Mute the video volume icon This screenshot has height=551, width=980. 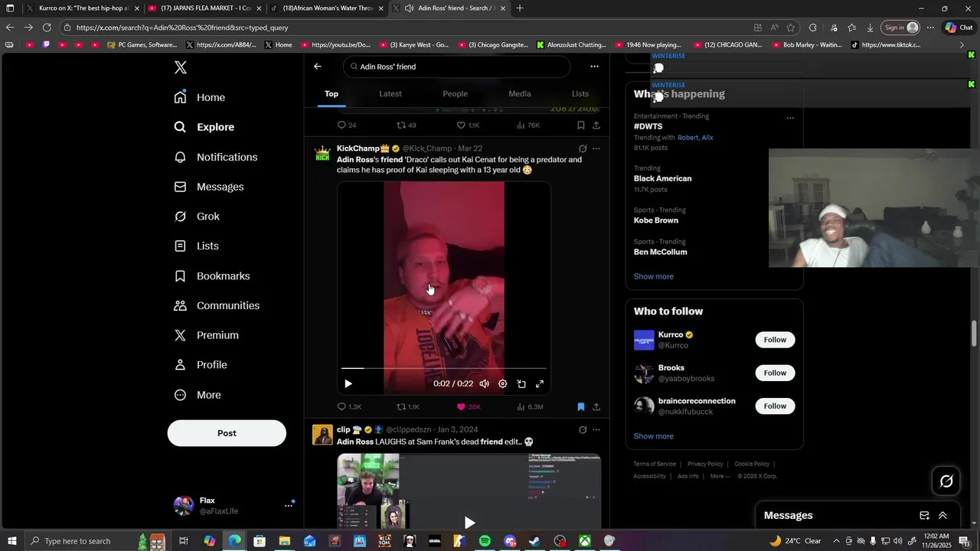484,384
